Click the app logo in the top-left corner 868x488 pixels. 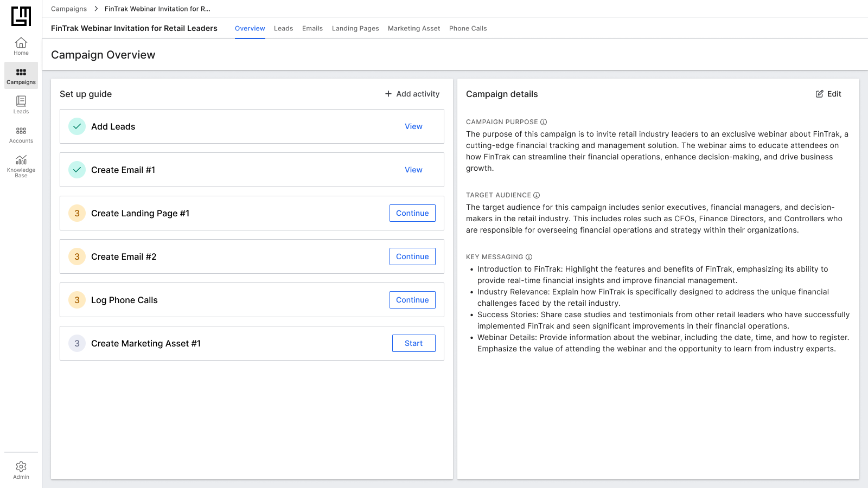pyautogui.click(x=21, y=17)
